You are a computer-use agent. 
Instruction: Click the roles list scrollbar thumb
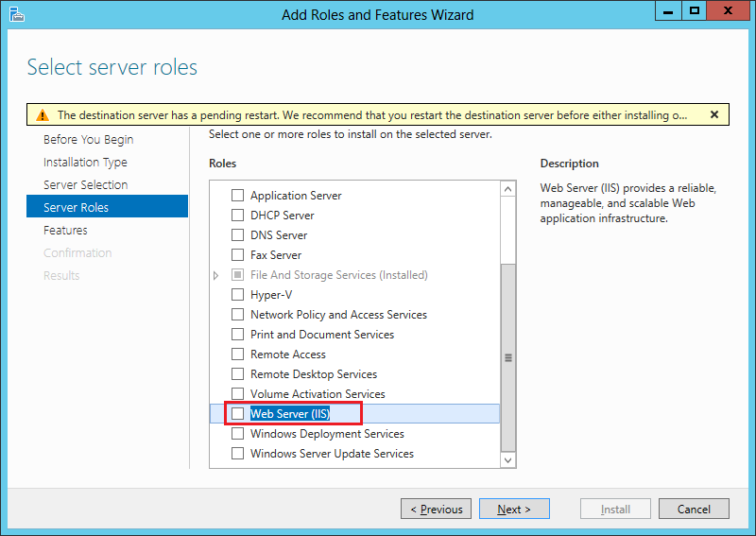point(507,357)
